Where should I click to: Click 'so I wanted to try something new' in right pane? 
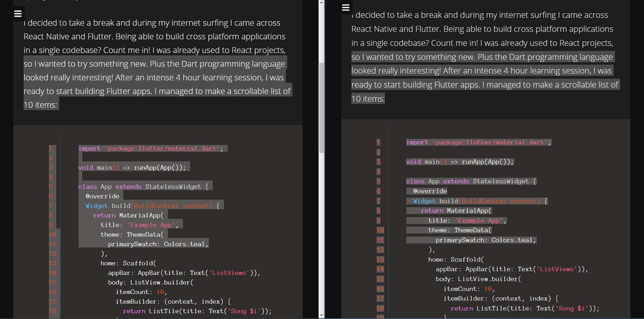click(413, 57)
